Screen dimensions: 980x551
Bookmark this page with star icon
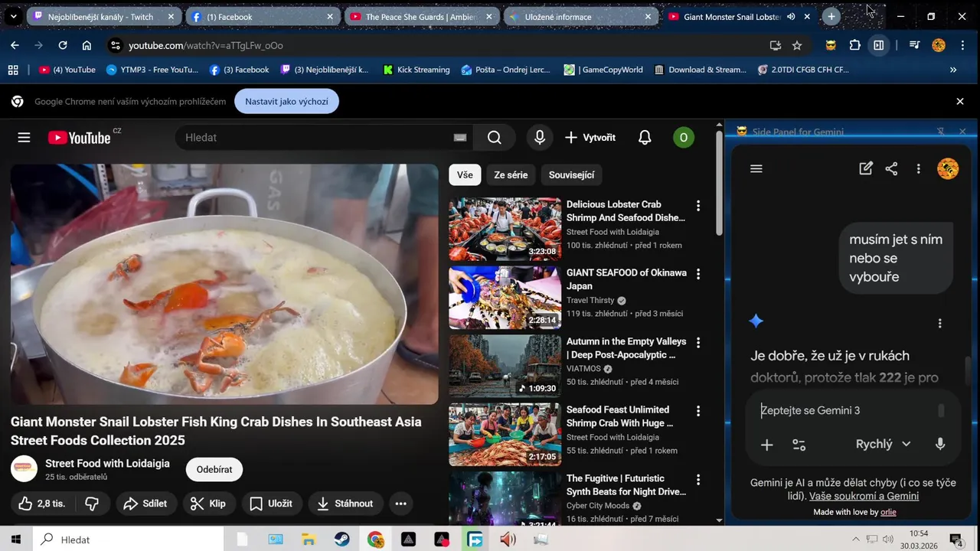(x=797, y=45)
